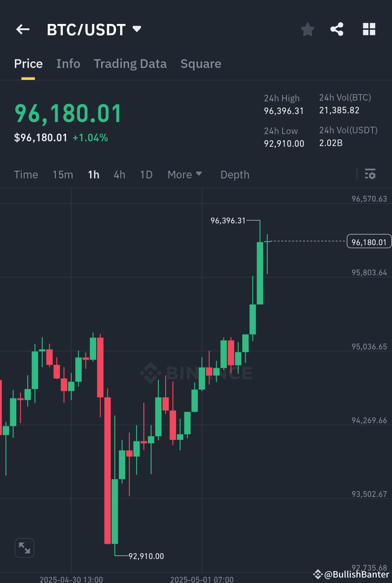
Task: Switch to the Trading Data tab
Action: [130, 64]
